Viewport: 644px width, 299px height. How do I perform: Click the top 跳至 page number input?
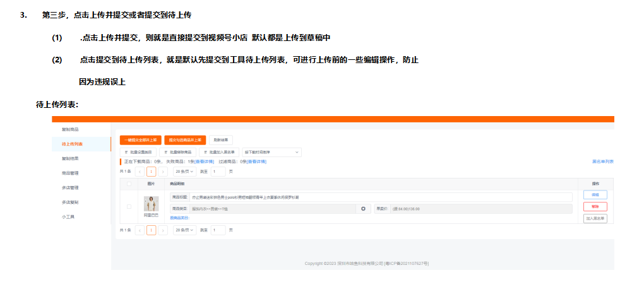coord(218,172)
